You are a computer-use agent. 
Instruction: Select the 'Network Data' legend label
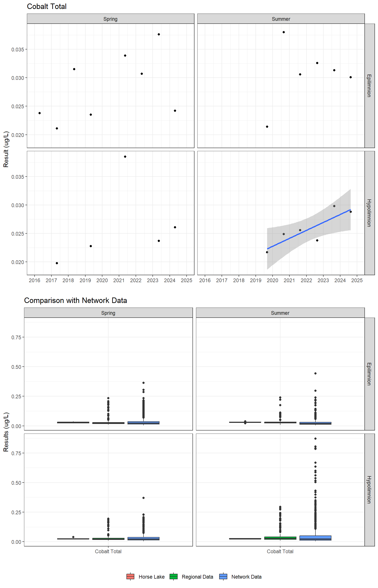point(247,577)
